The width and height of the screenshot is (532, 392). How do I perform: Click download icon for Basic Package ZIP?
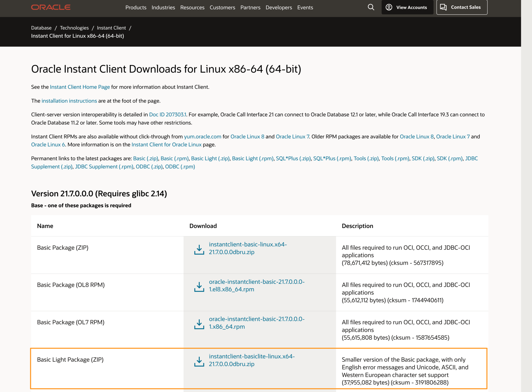coord(199,249)
